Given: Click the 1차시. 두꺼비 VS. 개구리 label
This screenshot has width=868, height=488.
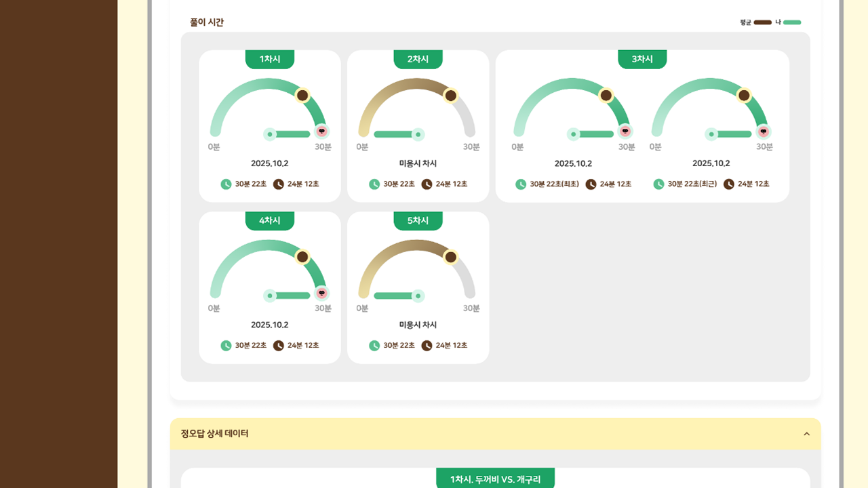Looking at the screenshot, I should coord(495,479).
